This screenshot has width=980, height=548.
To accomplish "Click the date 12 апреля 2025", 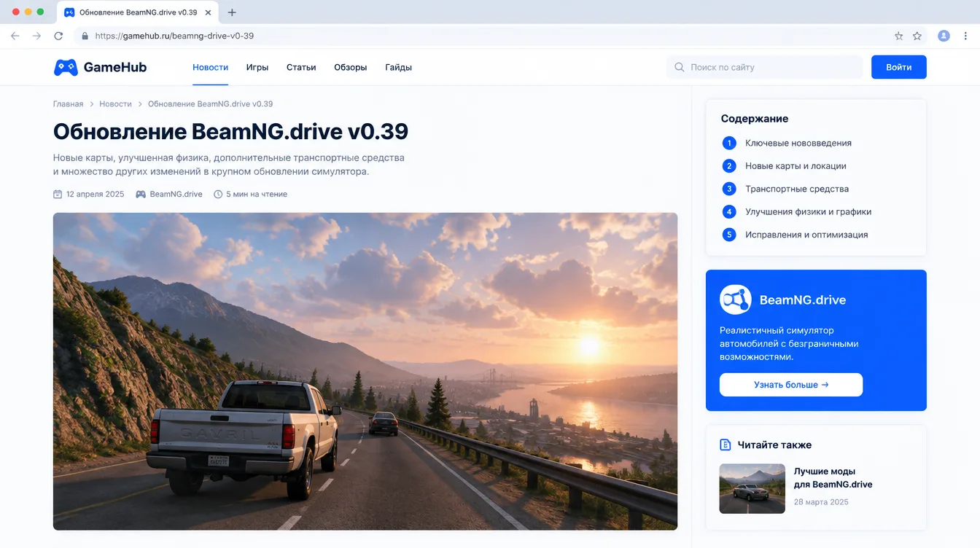I will (96, 195).
